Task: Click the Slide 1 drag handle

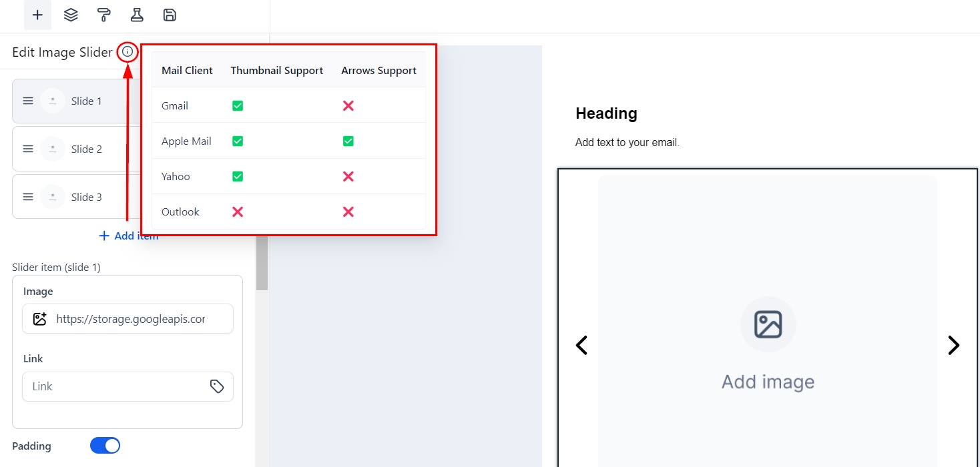Action: [28, 101]
